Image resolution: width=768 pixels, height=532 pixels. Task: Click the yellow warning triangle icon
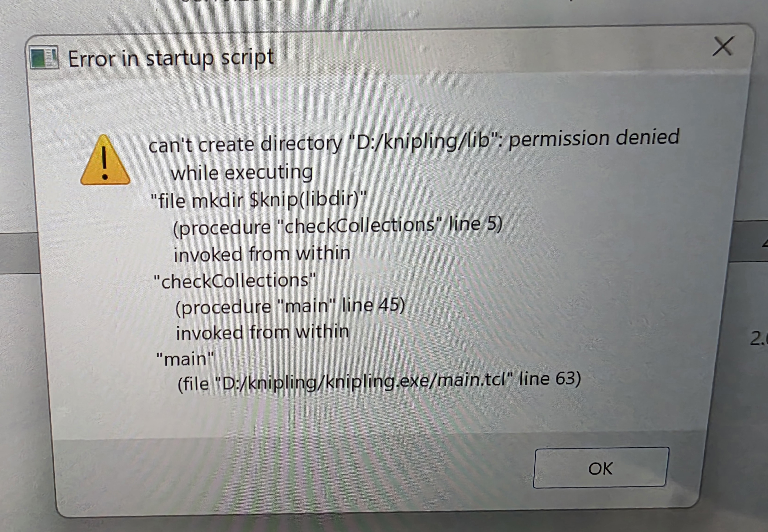(x=105, y=160)
